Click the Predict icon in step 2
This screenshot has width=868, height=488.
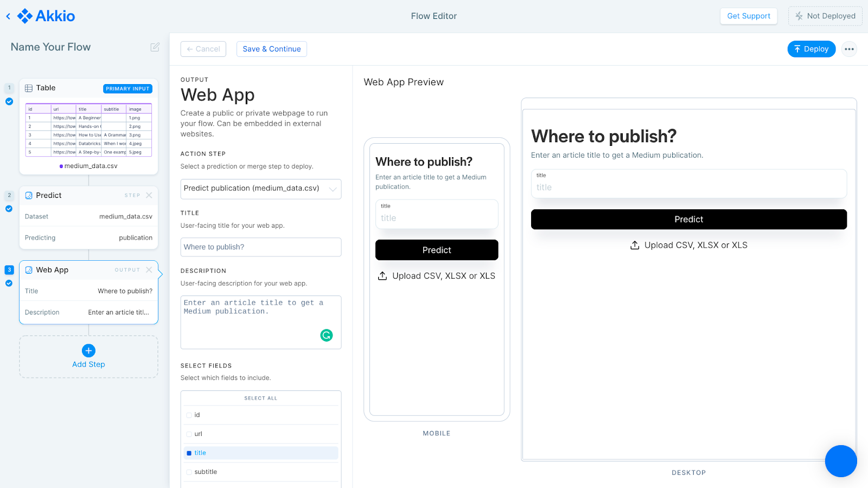point(29,195)
